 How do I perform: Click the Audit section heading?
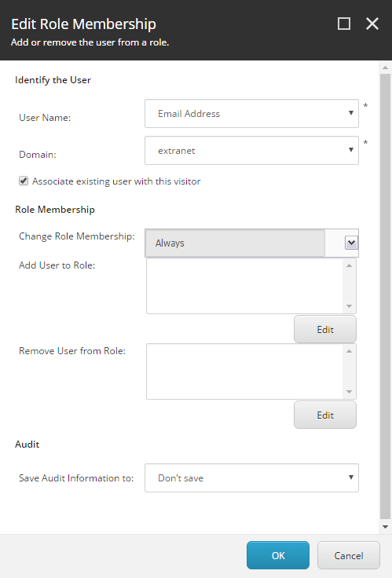(x=27, y=444)
